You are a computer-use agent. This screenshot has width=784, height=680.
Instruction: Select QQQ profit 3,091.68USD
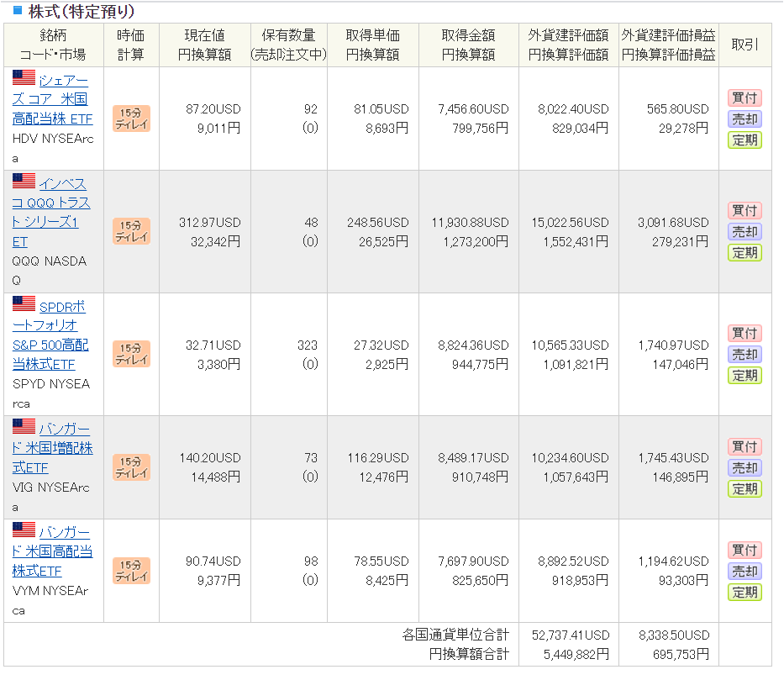pyautogui.click(x=673, y=223)
